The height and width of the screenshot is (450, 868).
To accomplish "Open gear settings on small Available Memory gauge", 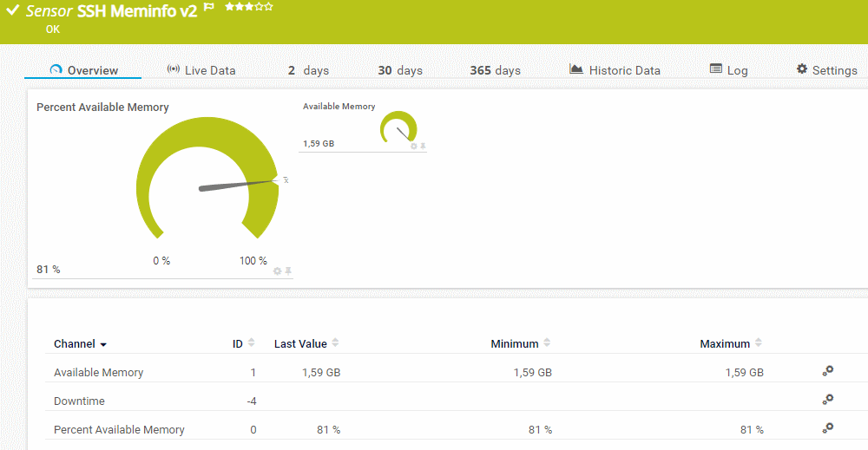I will click(414, 146).
